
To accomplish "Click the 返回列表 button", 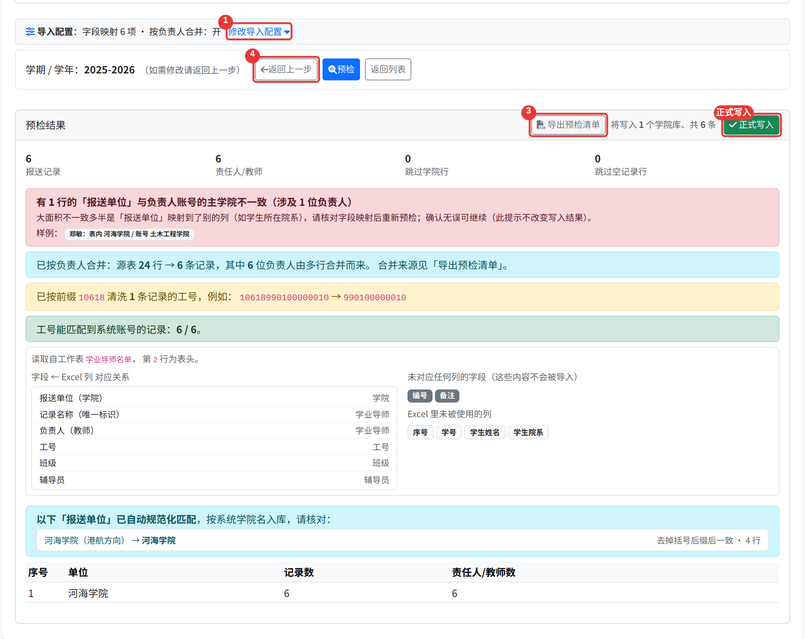I will (388, 69).
